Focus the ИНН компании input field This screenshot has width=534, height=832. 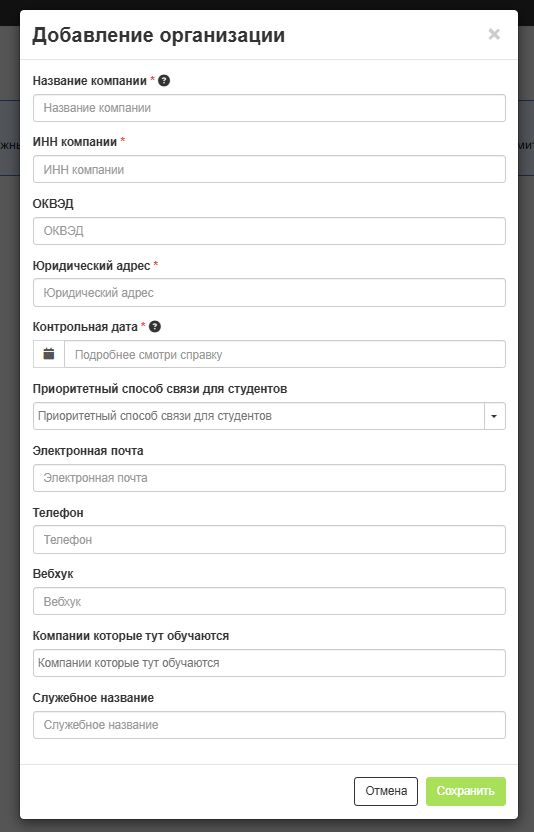[269, 169]
